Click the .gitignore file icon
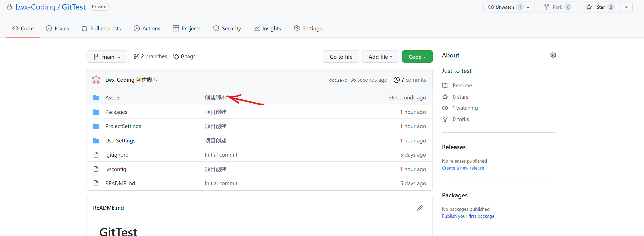Viewport: 644px width, 236px height. (96, 155)
